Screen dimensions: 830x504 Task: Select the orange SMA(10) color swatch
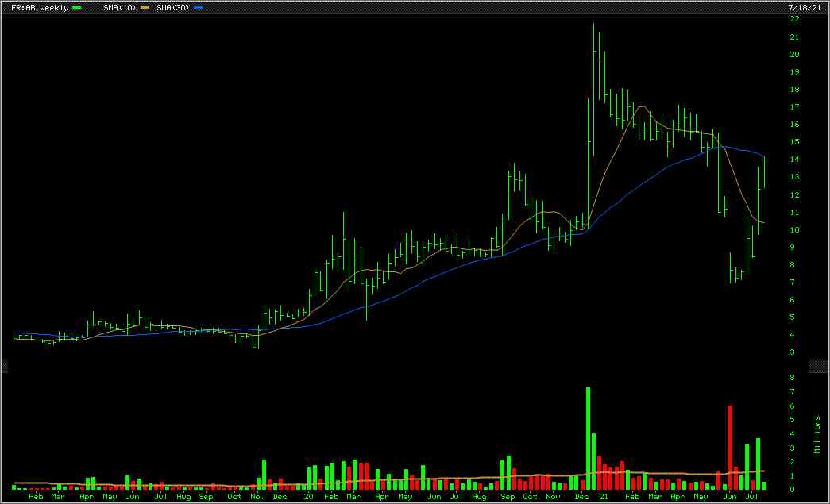pyautogui.click(x=145, y=8)
